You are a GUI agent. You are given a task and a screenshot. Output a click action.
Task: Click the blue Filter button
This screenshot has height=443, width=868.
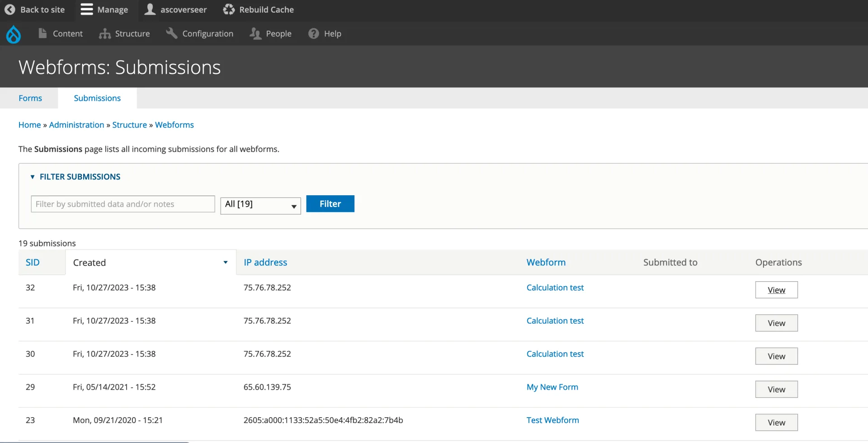tap(330, 204)
